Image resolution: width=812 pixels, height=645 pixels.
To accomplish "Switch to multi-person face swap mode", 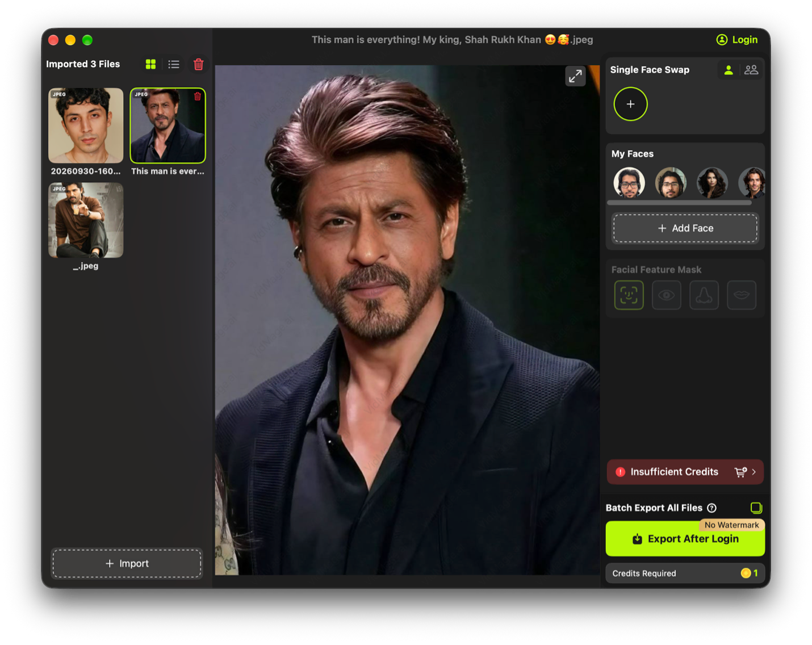I will point(751,70).
